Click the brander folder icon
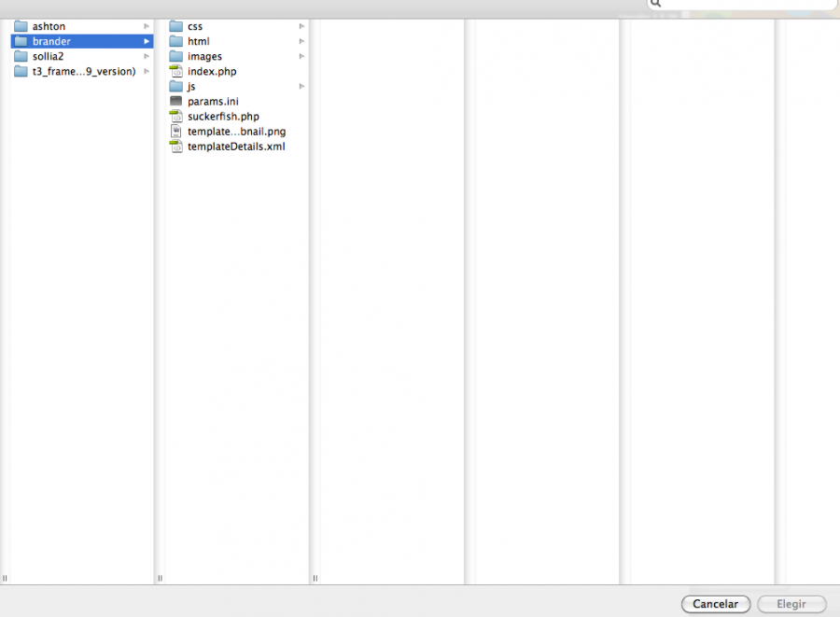Image resolution: width=840 pixels, height=617 pixels. tap(21, 41)
